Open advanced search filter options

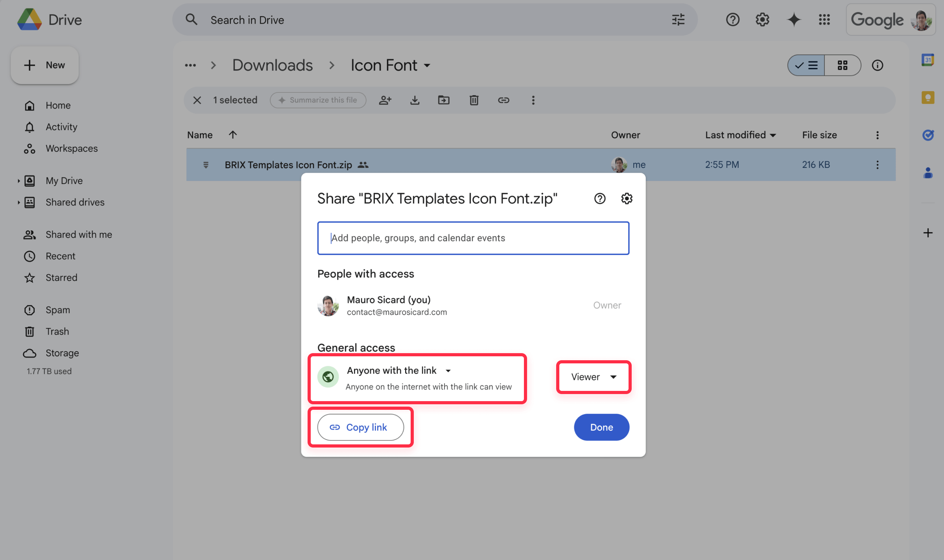pos(678,20)
